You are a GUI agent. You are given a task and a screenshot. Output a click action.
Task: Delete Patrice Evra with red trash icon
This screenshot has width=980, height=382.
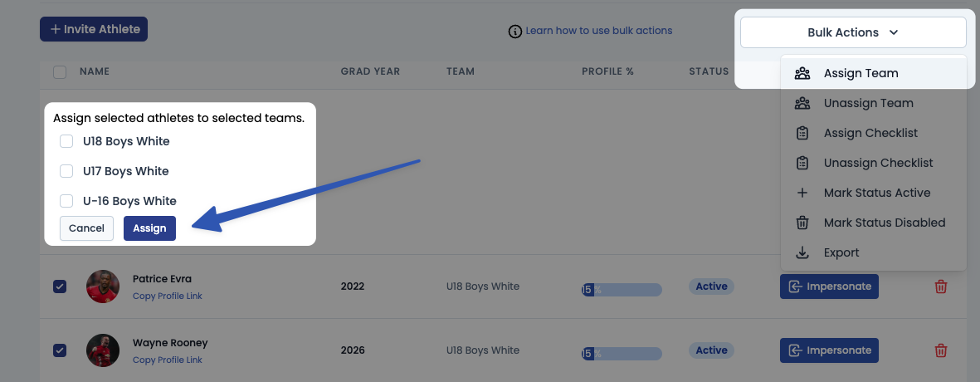click(x=940, y=286)
